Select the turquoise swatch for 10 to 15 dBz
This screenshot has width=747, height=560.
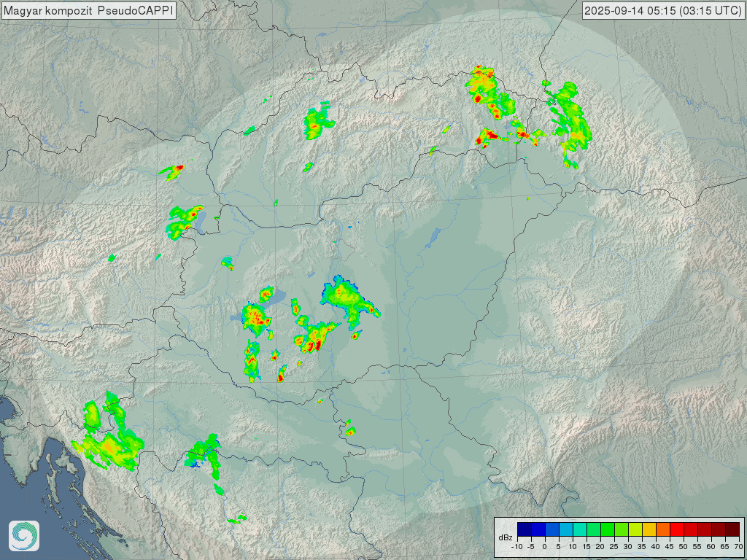pyautogui.click(x=580, y=529)
